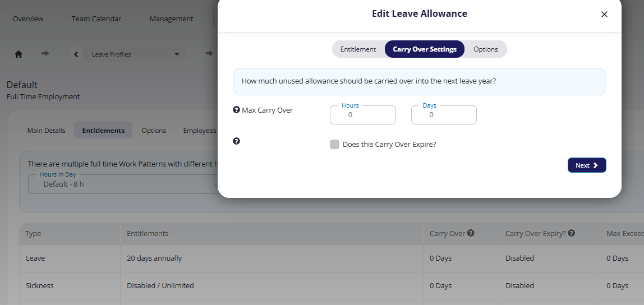This screenshot has width=644, height=305.
Task: Open the Team Calendar menu item
Action: coord(96,19)
